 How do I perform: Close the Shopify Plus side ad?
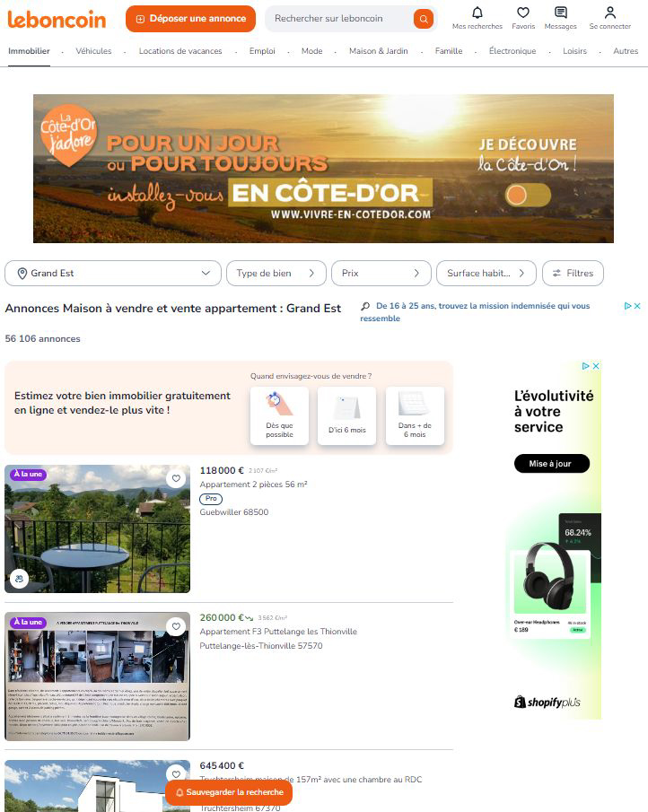click(596, 366)
